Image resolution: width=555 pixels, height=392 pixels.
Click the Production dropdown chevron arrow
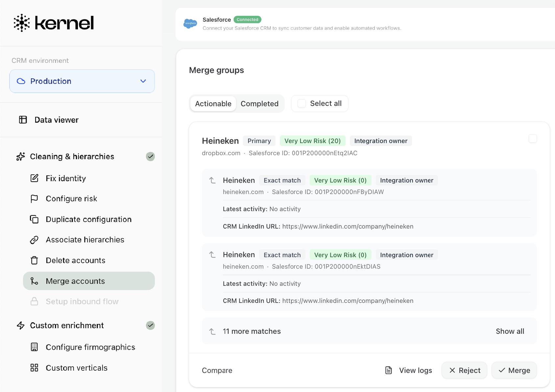point(143,81)
